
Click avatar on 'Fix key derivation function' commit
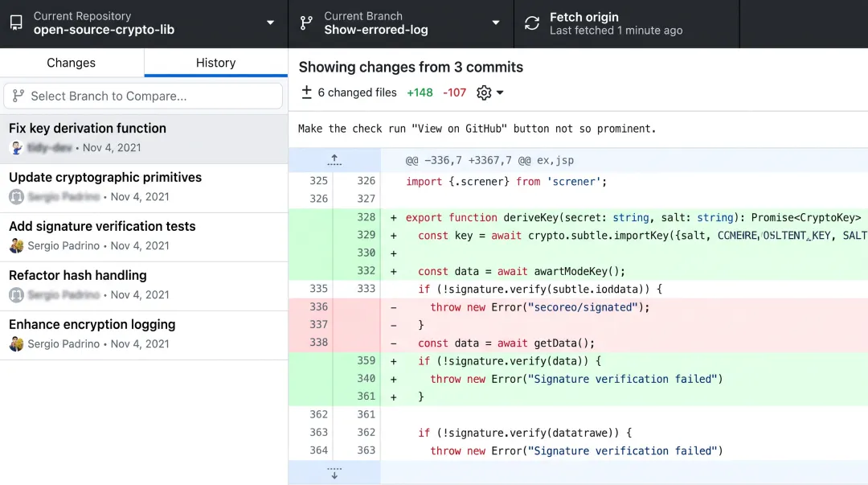(x=17, y=148)
